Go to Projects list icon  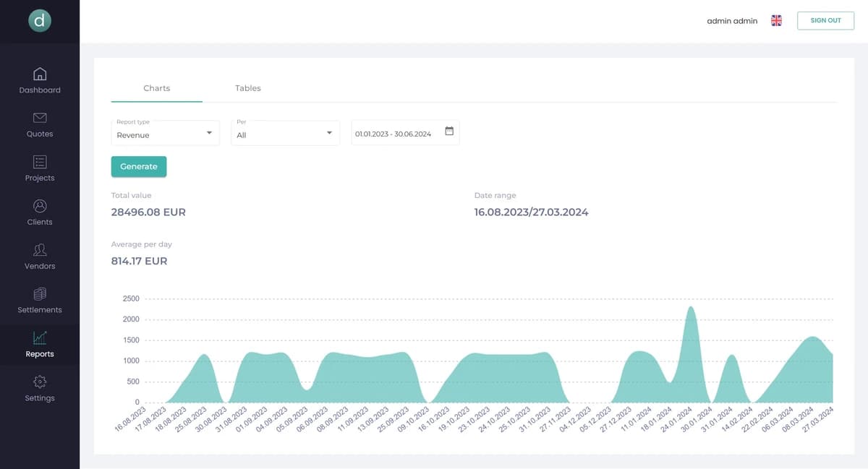pos(40,162)
